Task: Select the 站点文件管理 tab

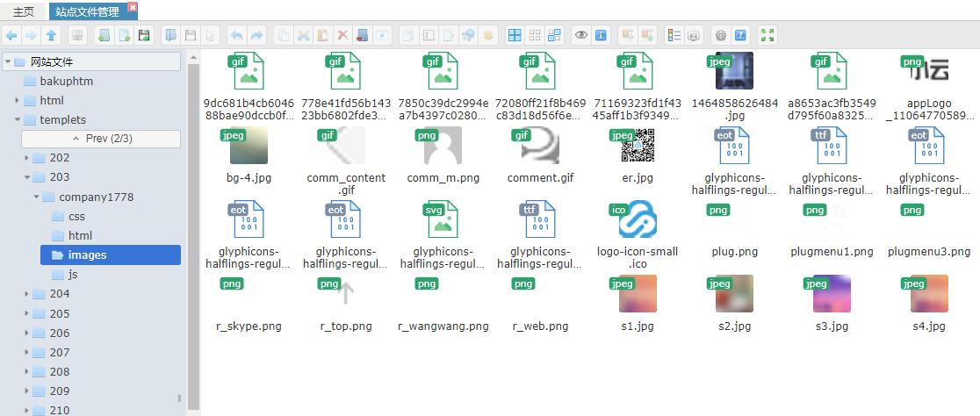Action: click(88, 12)
